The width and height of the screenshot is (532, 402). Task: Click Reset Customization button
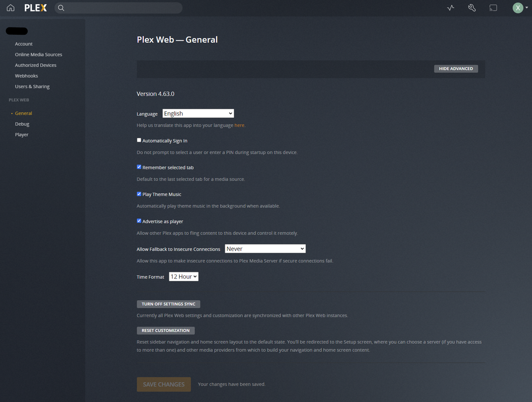[x=165, y=331]
